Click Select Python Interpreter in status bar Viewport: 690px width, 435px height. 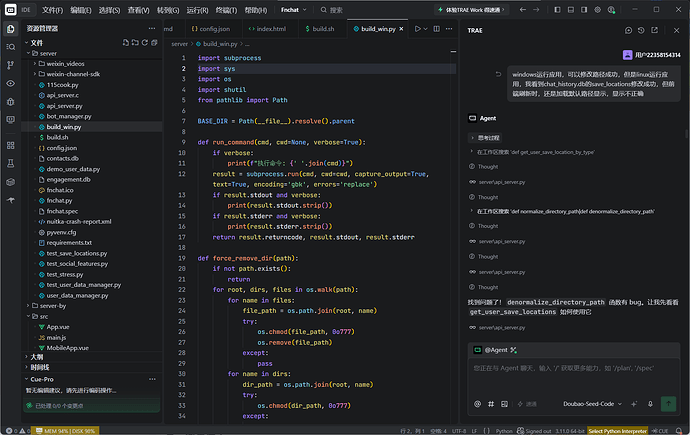coord(617,431)
